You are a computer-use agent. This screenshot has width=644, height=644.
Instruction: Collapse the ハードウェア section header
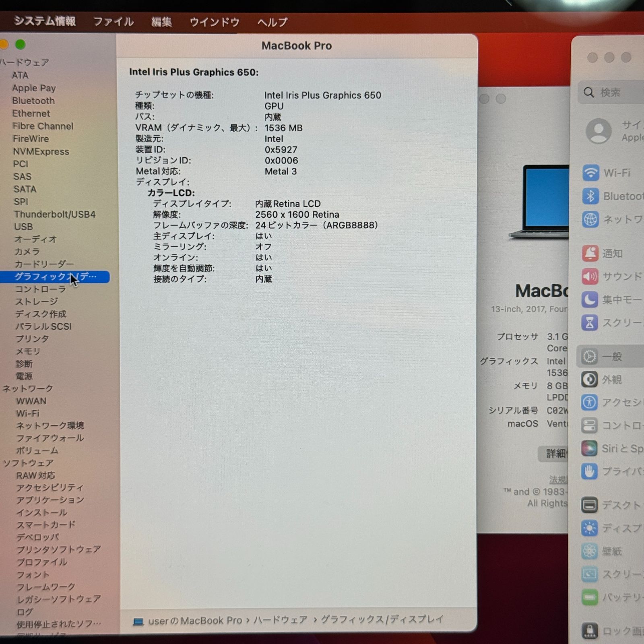click(x=24, y=62)
